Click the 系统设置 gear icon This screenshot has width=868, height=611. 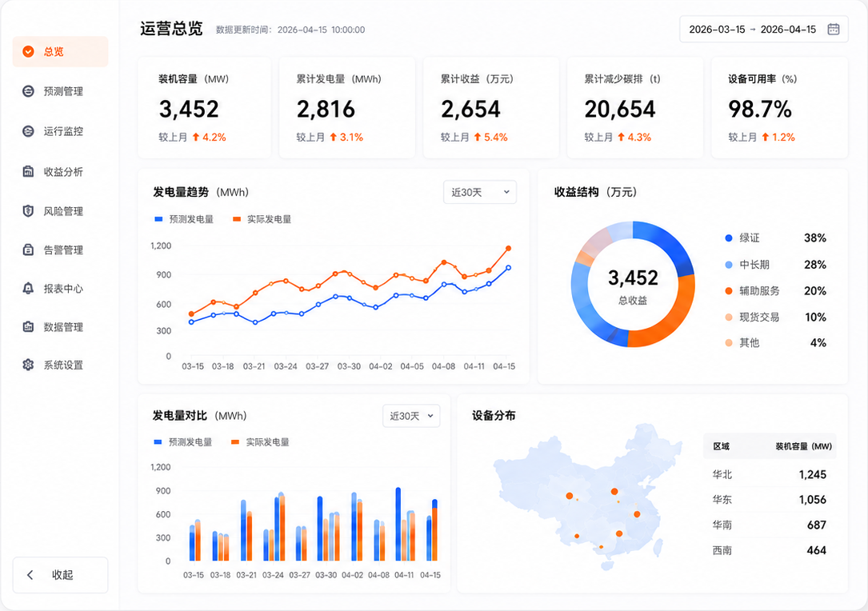28,365
